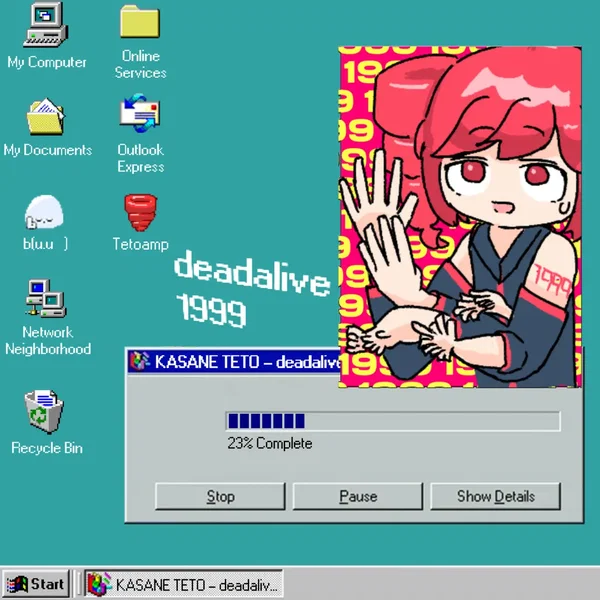Click the Outlook Express label text

(140, 158)
